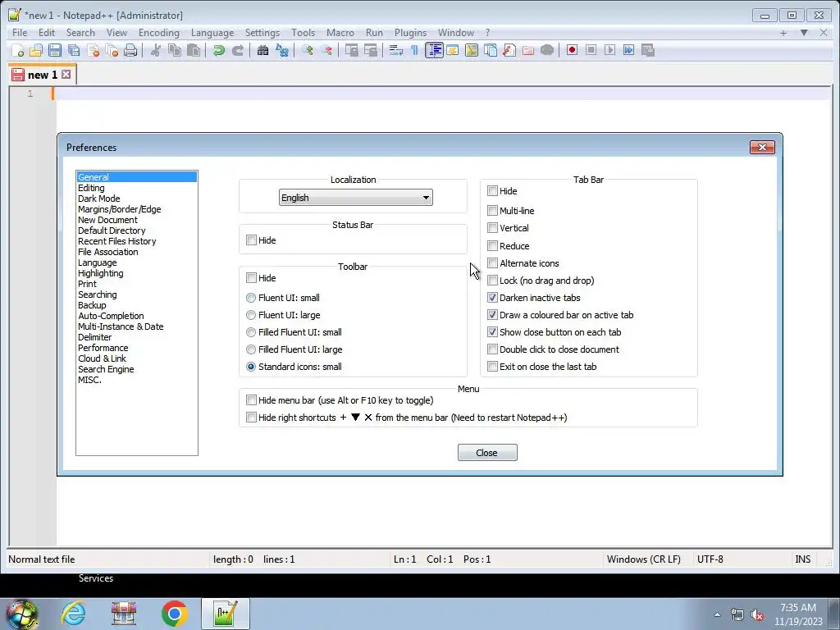Click the Save All toolbar icon

(74, 50)
